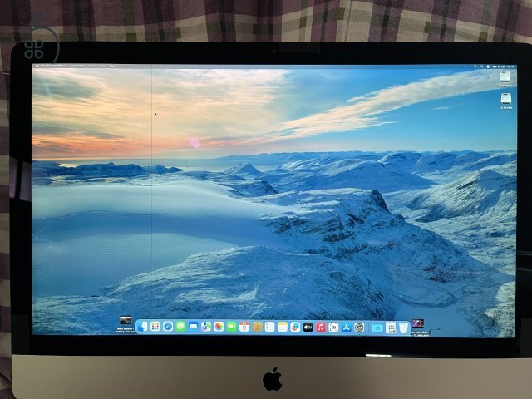This screenshot has width=532, height=399.
Task: Open the brown Contacts icon
Action: tap(257, 327)
